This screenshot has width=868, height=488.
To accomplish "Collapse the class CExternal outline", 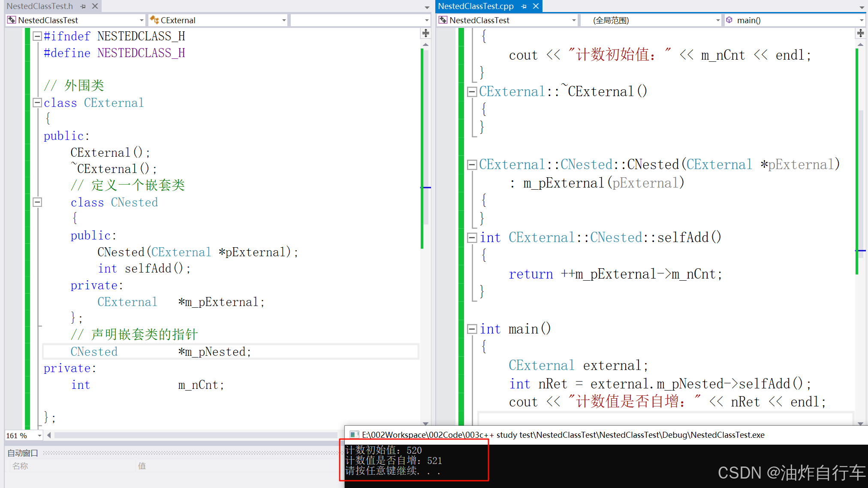I will [x=37, y=103].
